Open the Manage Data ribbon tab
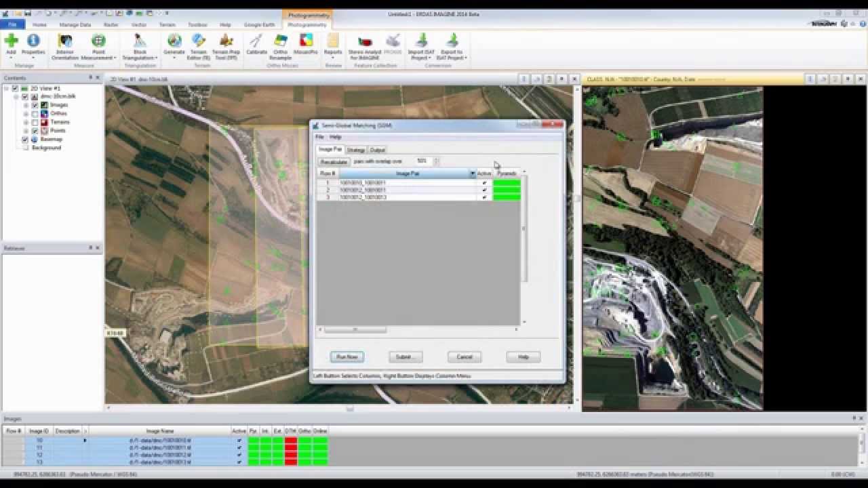868x488 pixels. coord(75,24)
